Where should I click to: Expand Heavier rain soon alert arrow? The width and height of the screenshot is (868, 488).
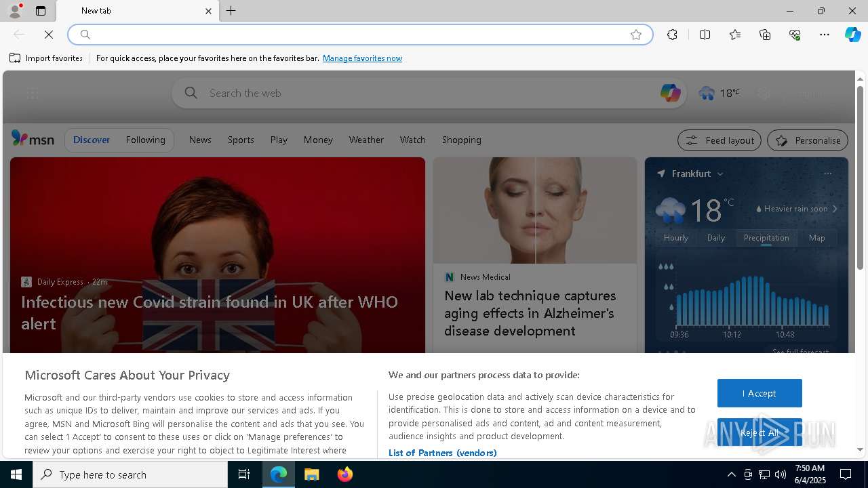835,209
